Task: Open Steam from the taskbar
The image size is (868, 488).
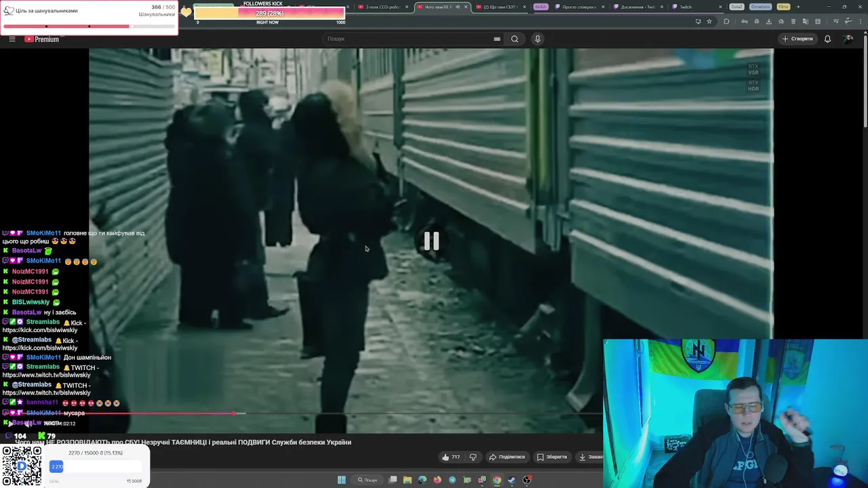Action: point(512,480)
